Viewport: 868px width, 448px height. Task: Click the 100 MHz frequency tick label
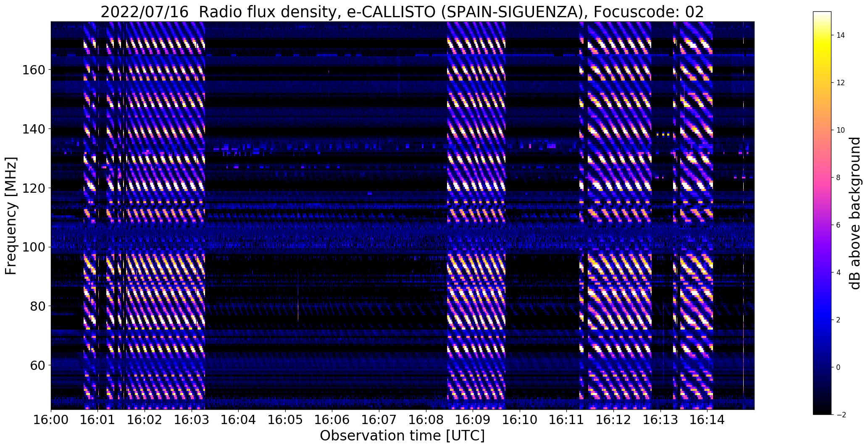pos(33,247)
